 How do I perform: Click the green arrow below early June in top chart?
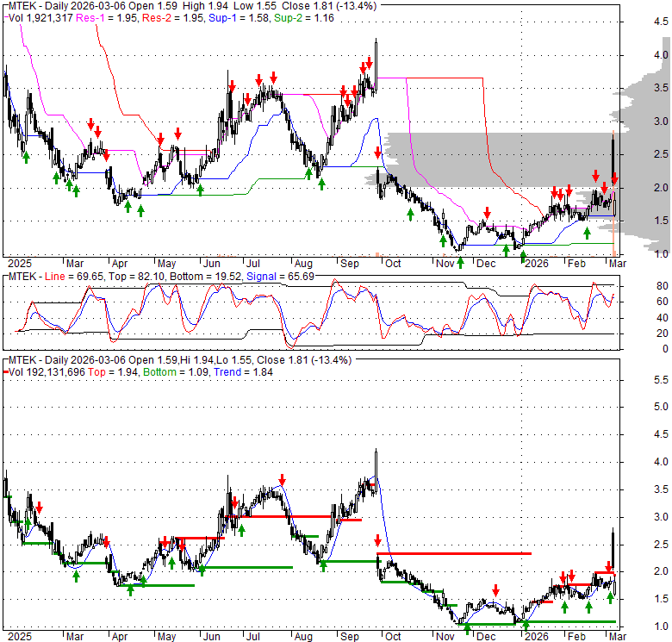click(x=200, y=189)
